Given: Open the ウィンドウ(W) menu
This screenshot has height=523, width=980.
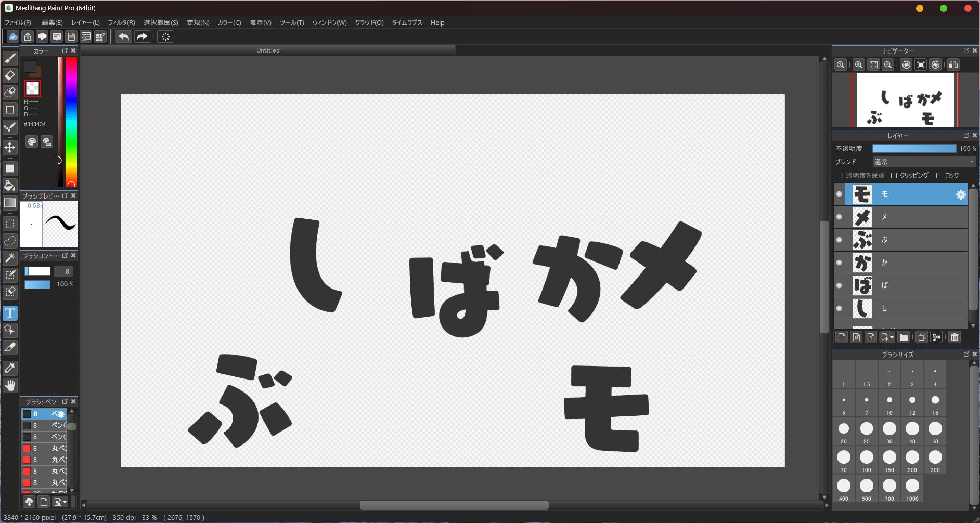Looking at the screenshot, I should tap(329, 22).
